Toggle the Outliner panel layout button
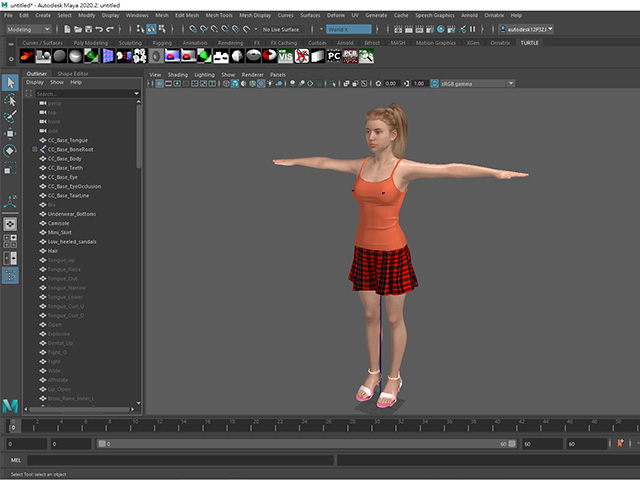640x480 pixels. (x=10, y=276)
